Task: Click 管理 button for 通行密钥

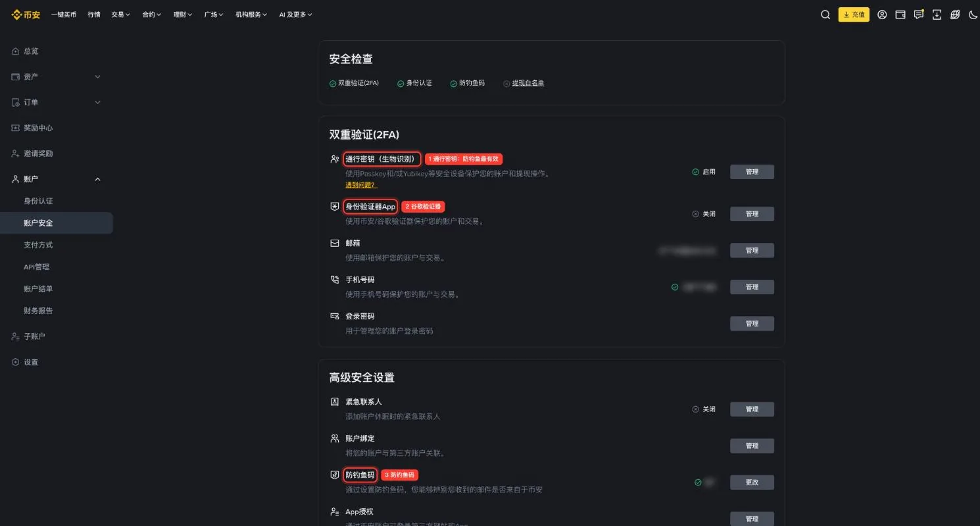Action: pyautogui.click(x=752, y=172)
